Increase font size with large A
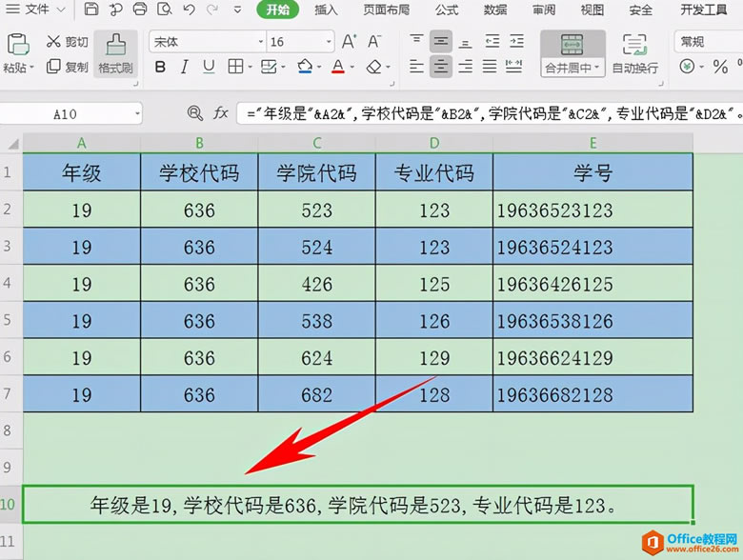This screenshot has width=743, height=560. 349,41
